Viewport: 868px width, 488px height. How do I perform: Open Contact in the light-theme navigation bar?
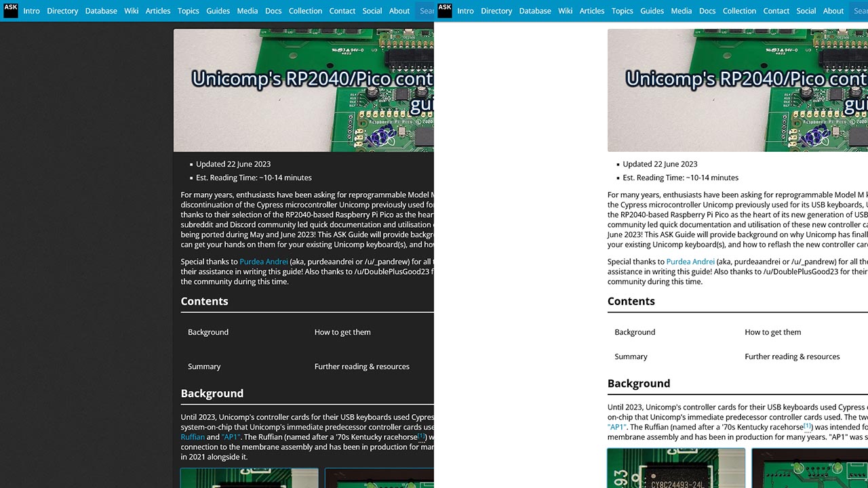(776, 11)
